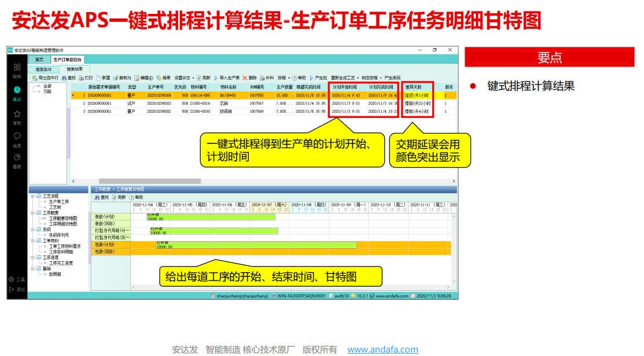Open the 排程 scheduling dropdown
The width and height of the screenshot is (644, 356).
click(x=284, y=78)
